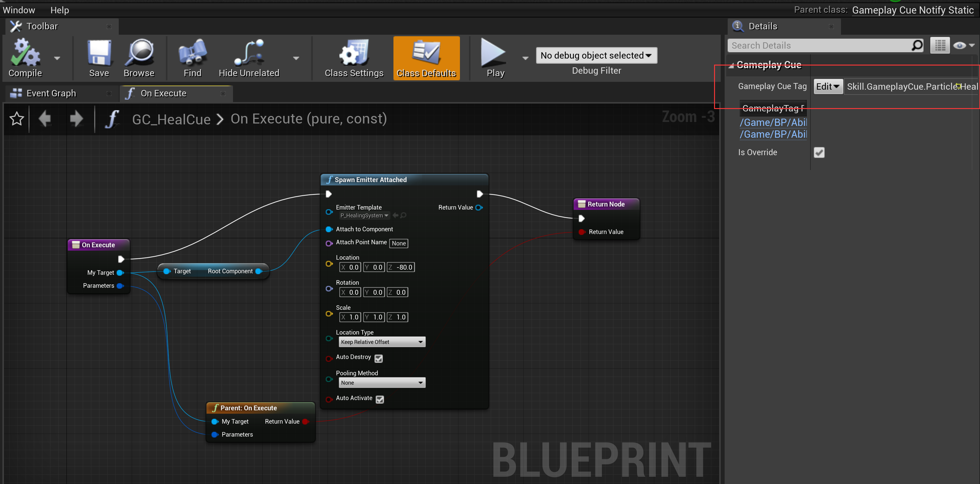Screen dimensions: 980x484
Task: Open the Pooling Method dropdown
Action: click(x=382, y=383)
